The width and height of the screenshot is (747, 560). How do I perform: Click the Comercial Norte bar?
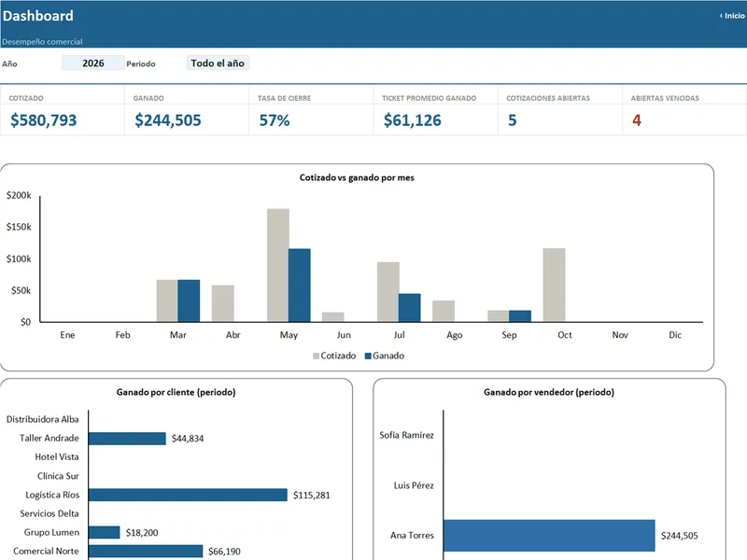click(x=146, y=551)
